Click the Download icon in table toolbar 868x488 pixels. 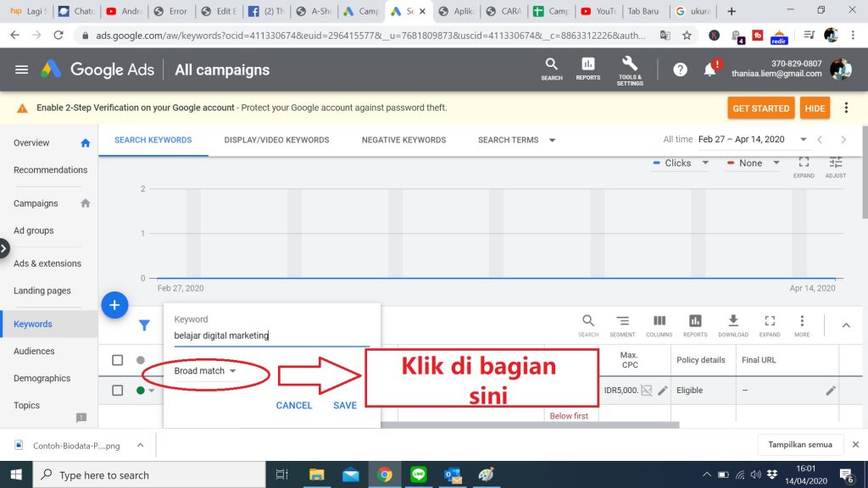point(733,324)
